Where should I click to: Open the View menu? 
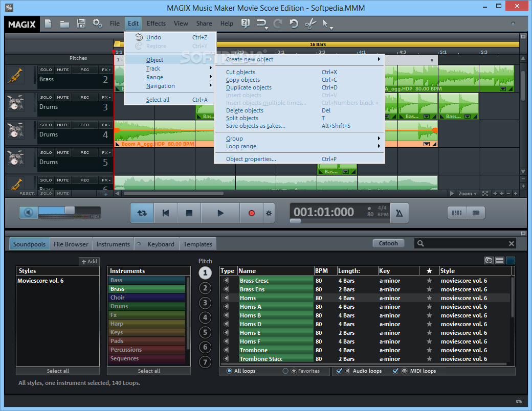(x=181, y=24)
